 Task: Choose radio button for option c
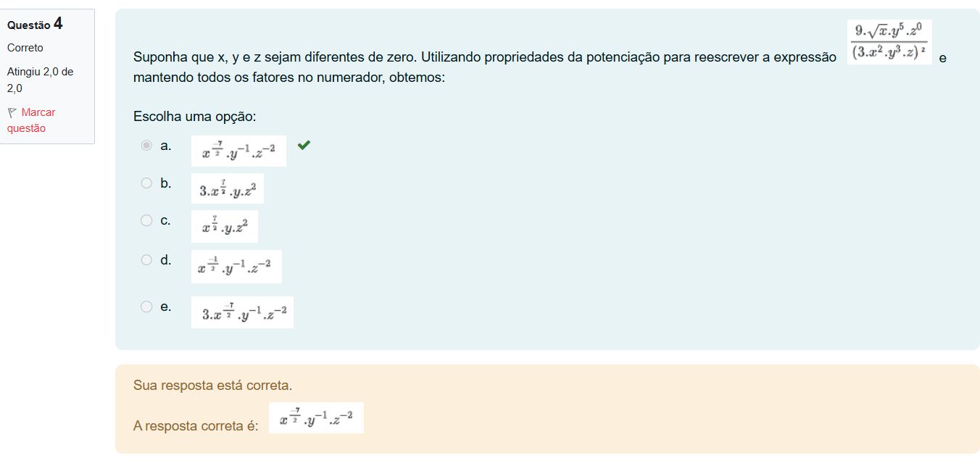(x=146, y=220)
